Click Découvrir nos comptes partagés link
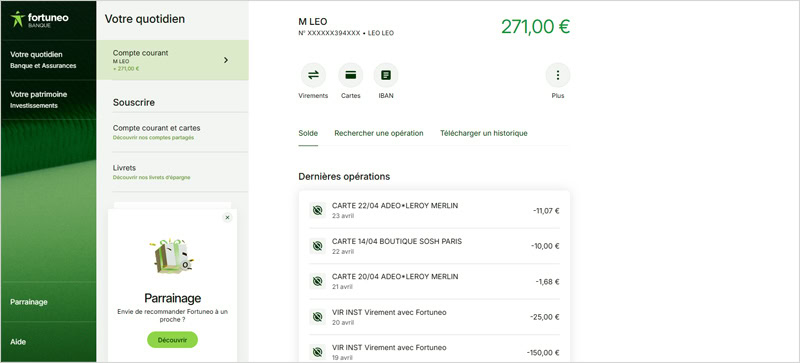The width and height of the screenshot is (800, 363). pos(153,138)
